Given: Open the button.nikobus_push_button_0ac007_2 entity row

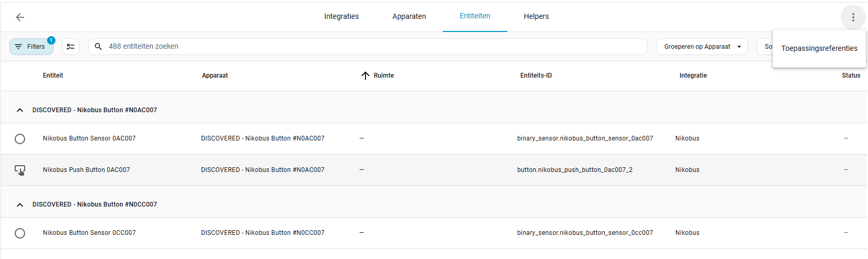Looking at the screenshot, I should click(x=574, y=170).
